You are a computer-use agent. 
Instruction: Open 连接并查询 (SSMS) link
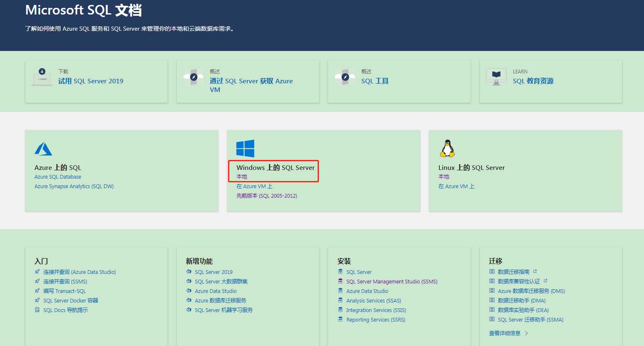[65, 282]
